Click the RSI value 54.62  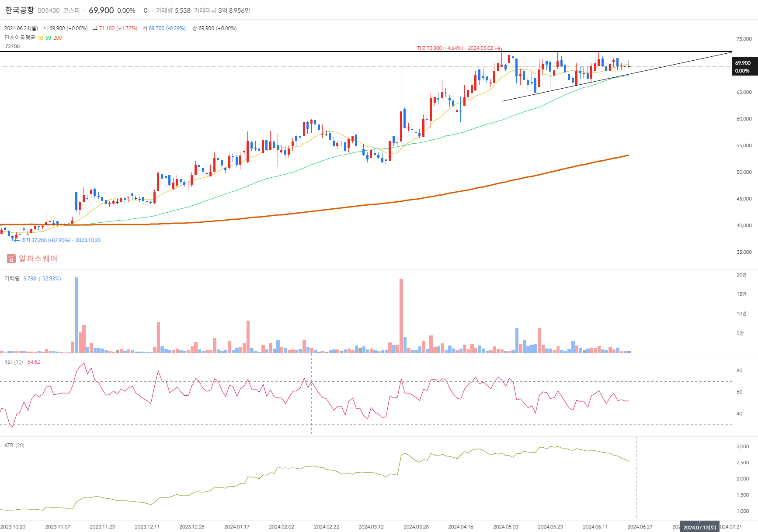coord(34,362)
